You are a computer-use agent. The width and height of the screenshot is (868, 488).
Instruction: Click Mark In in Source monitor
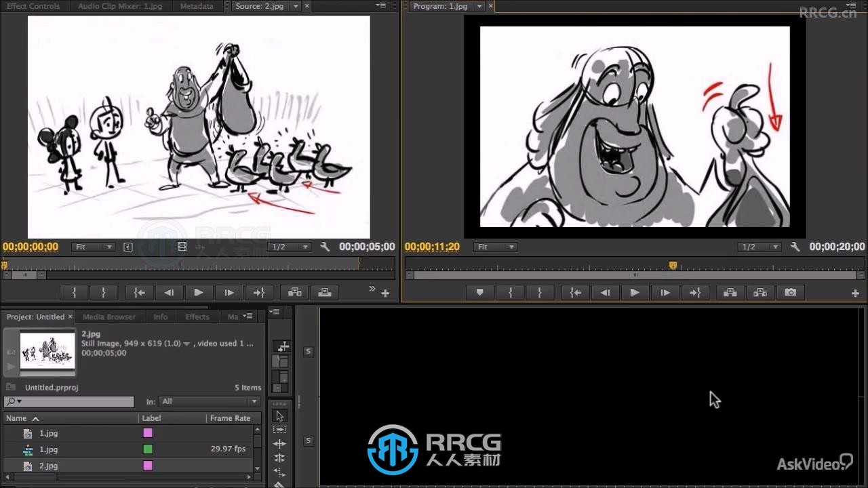coord(75,293)
